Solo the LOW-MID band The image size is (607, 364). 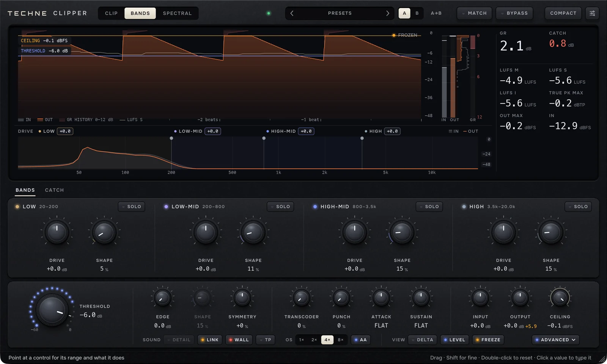click(x=280, y=207)
